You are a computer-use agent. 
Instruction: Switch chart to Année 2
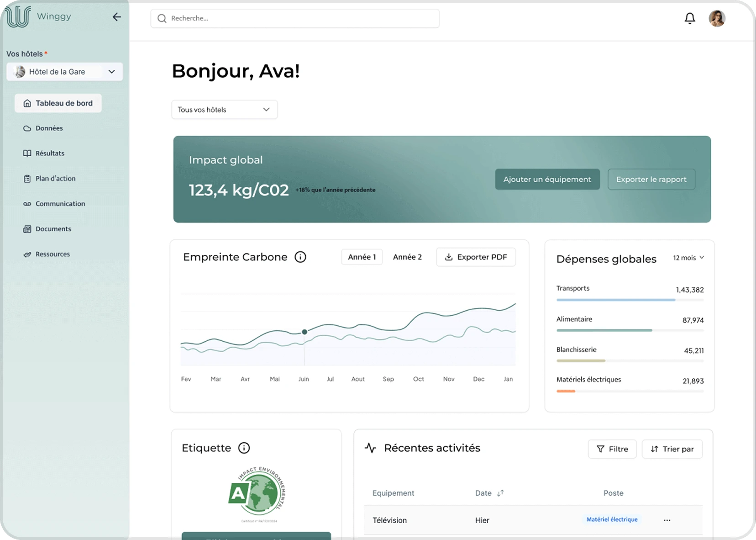(407, 257)
